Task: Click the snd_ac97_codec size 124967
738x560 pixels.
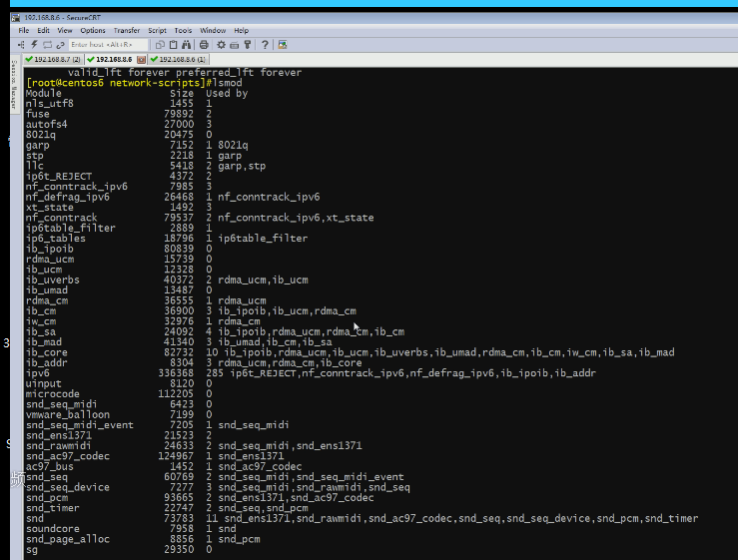Action: click(x=176, y=455)
